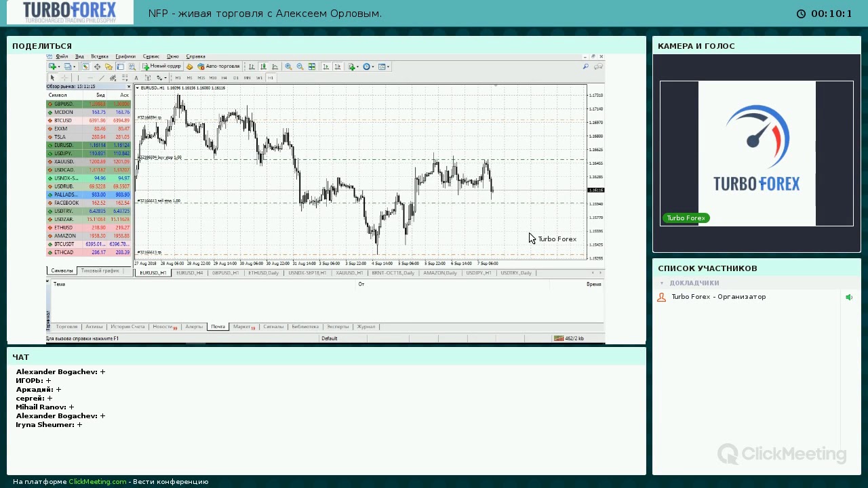
Task: Open the periods clock dropdown
Action: pyautogui.click(x=368, y=66)
